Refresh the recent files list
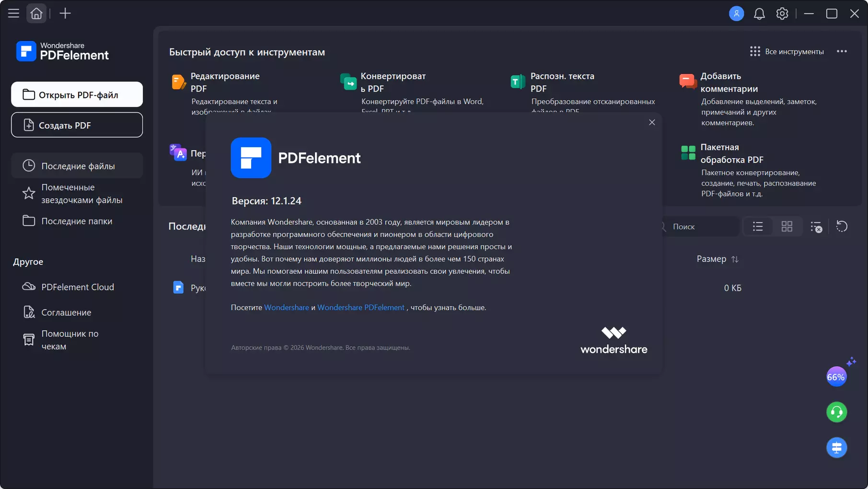 point(842,226)
